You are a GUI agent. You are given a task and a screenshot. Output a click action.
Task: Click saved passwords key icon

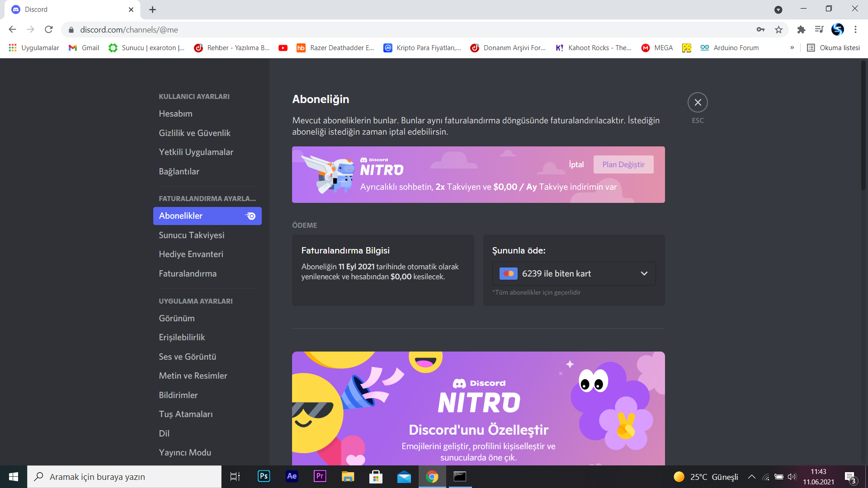pyautogui.click(x=760, y=30)
